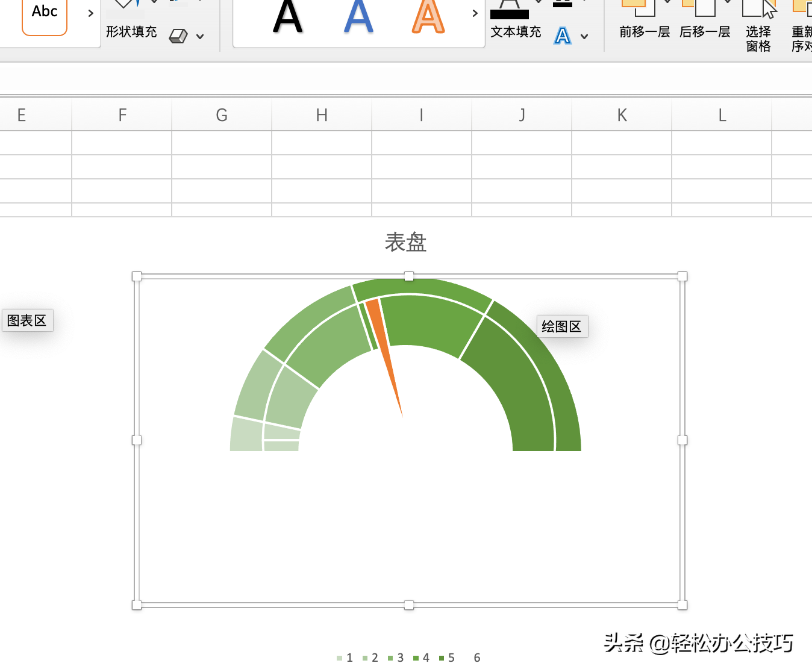Click the bottom-right plot area corner handle
812x672 pixels.
682,605
